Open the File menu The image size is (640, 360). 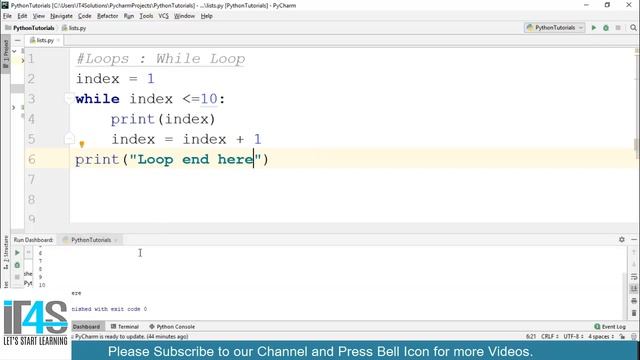[7, 16]
